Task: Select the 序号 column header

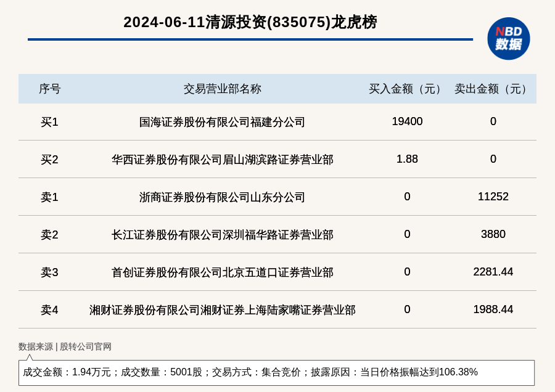Action: pyautogui.click(x=50, y=89)
